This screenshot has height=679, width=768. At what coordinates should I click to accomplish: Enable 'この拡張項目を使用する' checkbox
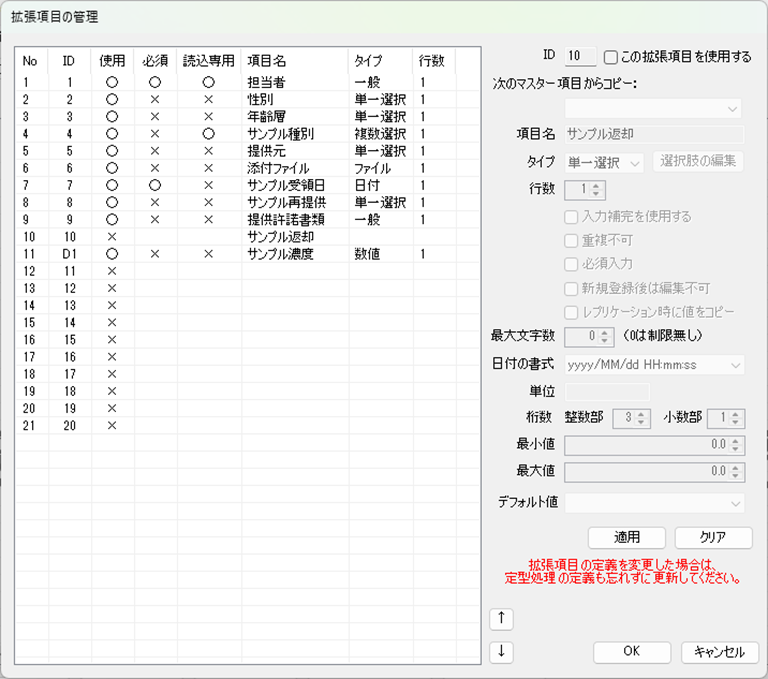pyautogui.click(x=611, y=57)
